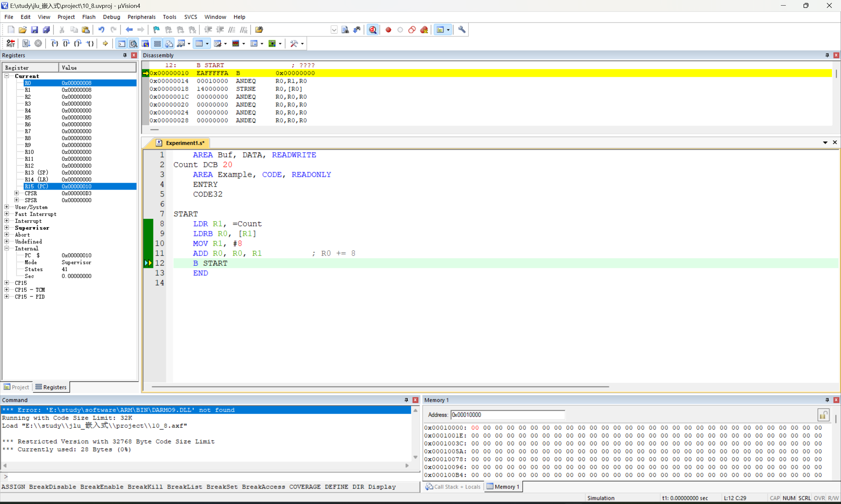Toggle the Call Stack Window button
The width and height of the screenshot is (841, 504).
tap(169, 43)
